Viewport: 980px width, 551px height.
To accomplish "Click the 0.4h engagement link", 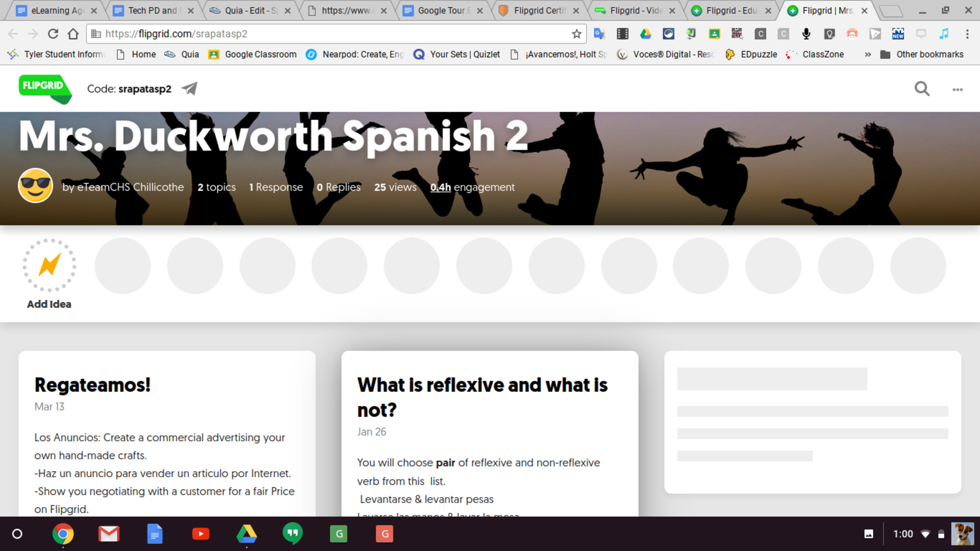I will pos(440,187).
